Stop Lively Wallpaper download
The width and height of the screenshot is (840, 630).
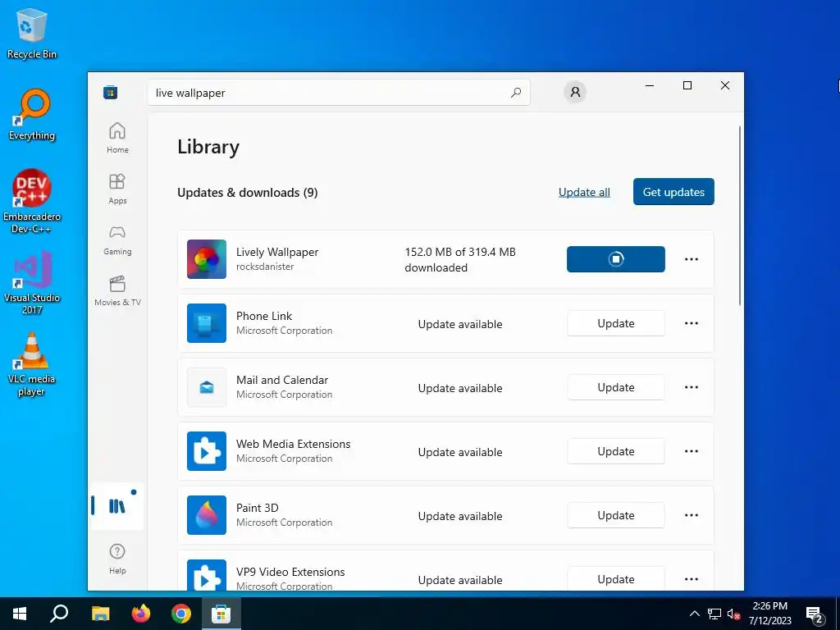[615, 259]
